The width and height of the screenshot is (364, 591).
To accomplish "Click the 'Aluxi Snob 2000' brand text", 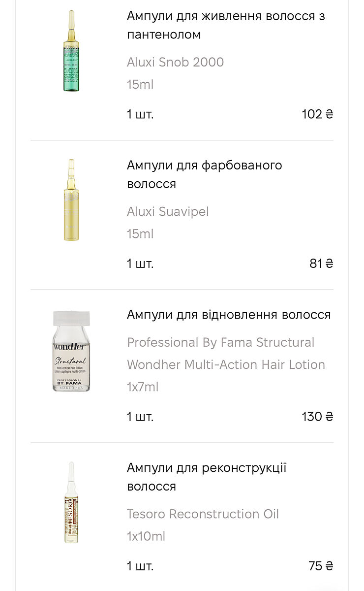I will pyautogui.click(x=175, y=62).
